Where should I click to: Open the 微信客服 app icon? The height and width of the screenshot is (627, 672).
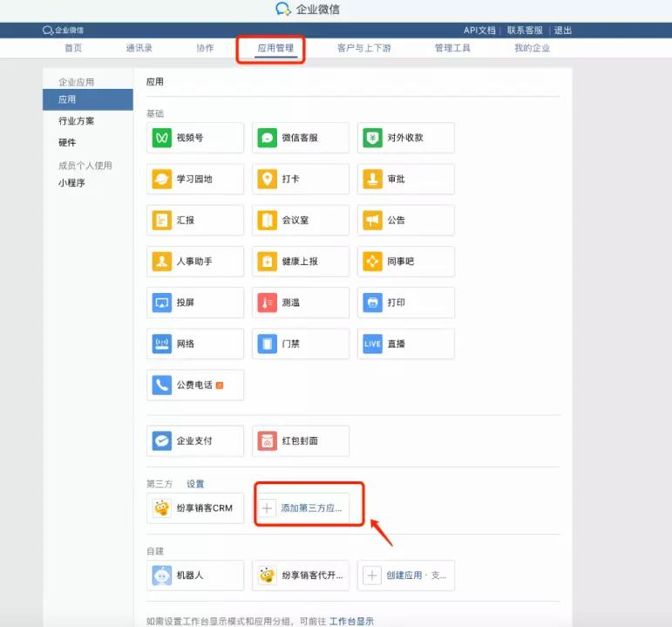point(267,138)
